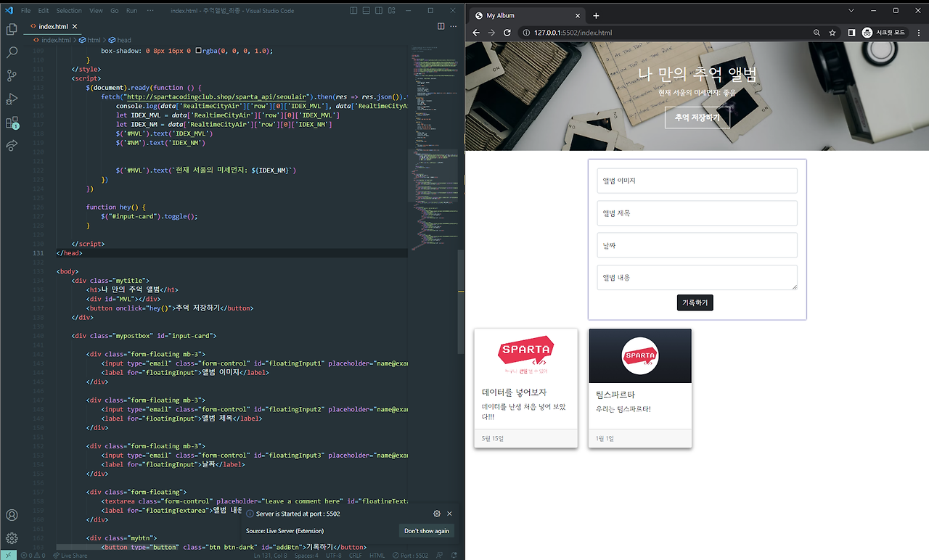Screen dimensions: 929x560
Task: Click the 기록하기 button
Action: click(x=695, y=302)
